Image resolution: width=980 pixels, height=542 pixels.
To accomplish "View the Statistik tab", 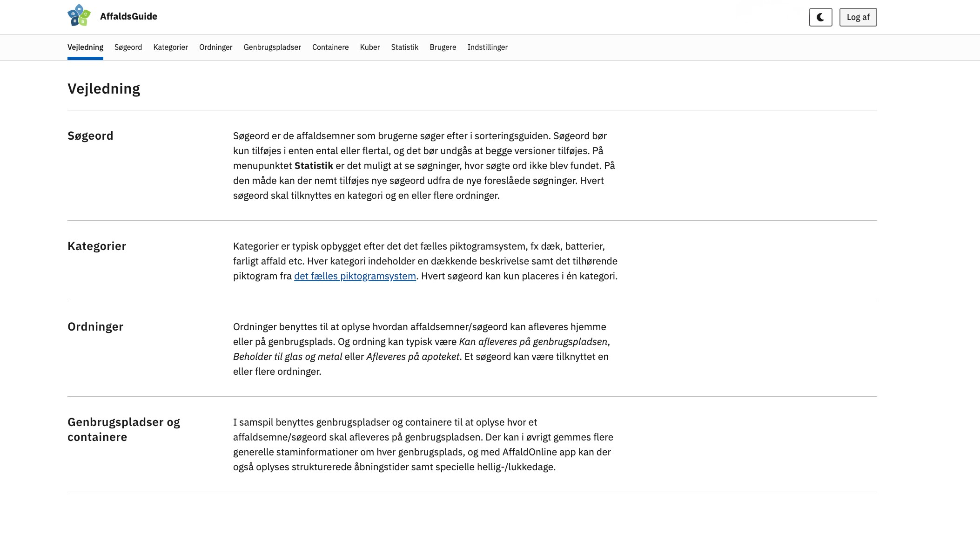I will pyautogui.click(x=404, y=47).
